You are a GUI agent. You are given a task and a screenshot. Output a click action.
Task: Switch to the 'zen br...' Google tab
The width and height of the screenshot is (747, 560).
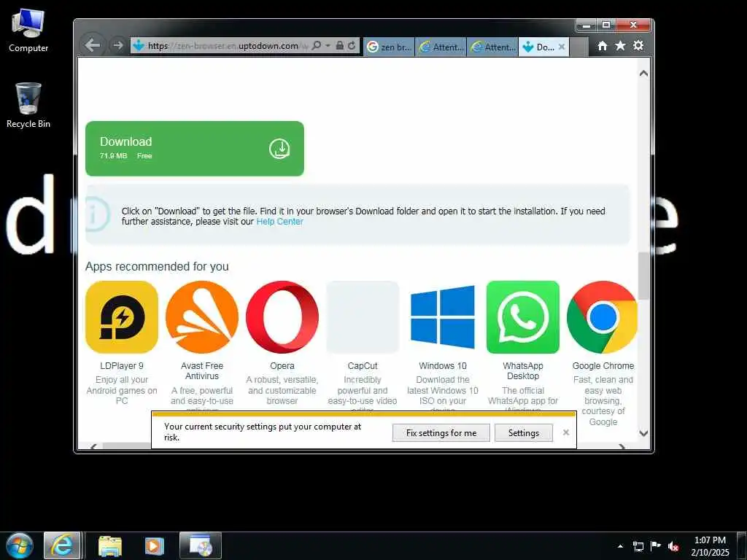click(x=389, y=47)
